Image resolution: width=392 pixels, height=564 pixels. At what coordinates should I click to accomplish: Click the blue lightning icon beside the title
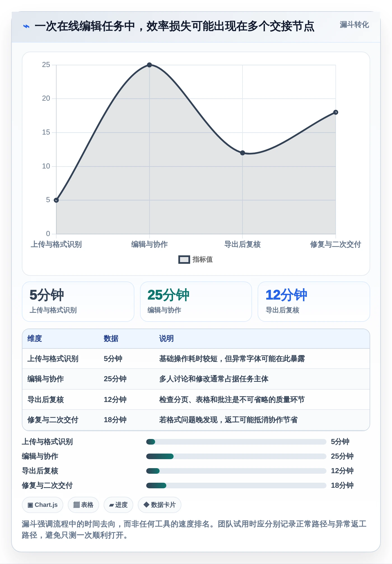[26, 26]
